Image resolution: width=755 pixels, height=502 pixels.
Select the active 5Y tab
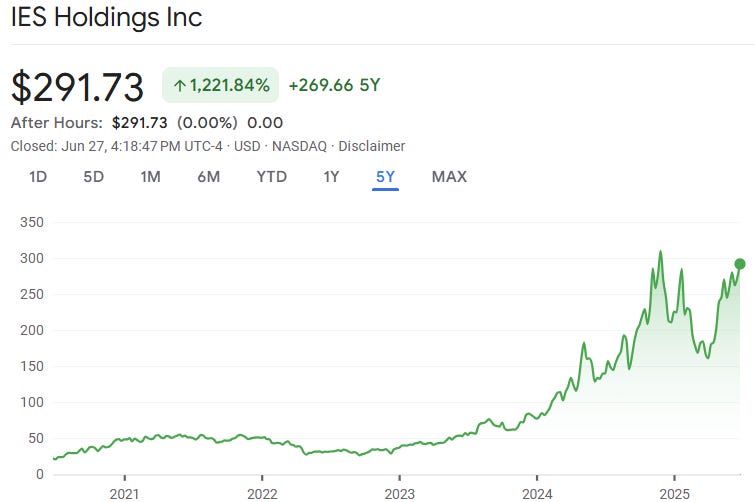[x=385, y=177]
